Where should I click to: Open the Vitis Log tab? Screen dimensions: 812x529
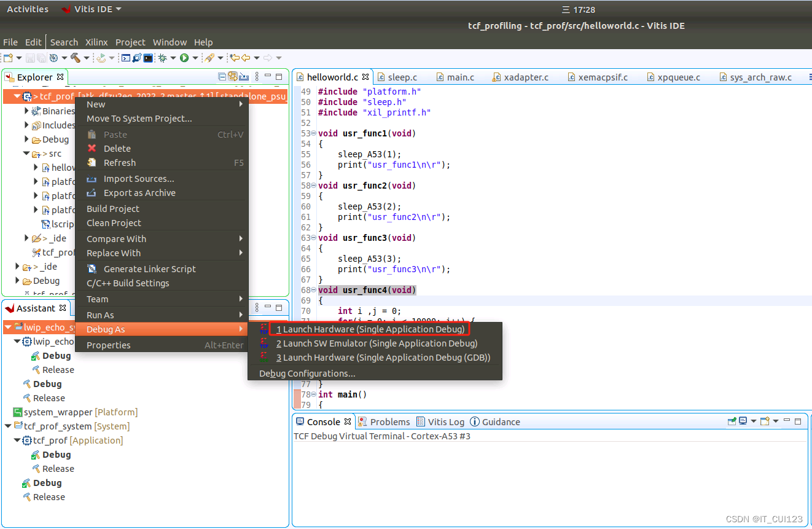tap(440, 422)
